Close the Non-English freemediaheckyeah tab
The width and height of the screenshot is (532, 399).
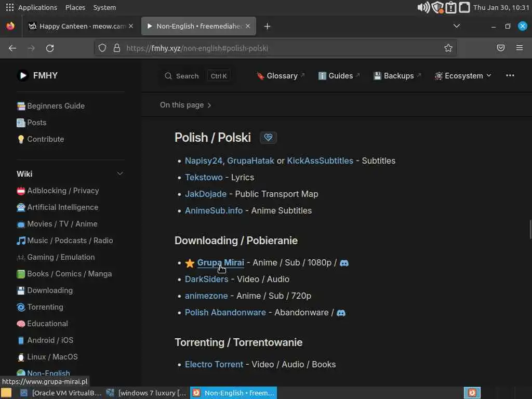click(248, 26)
